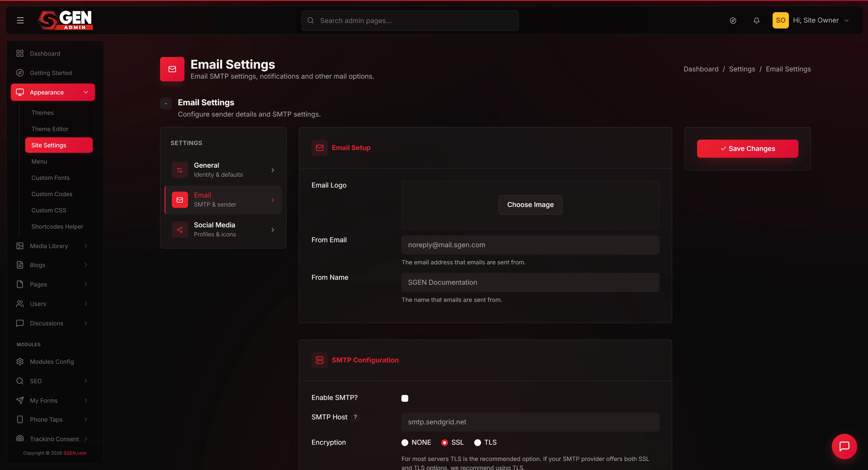The image size is (868, 470).
Task: Expand the Blogs submenu chevron
Action: 86,265
